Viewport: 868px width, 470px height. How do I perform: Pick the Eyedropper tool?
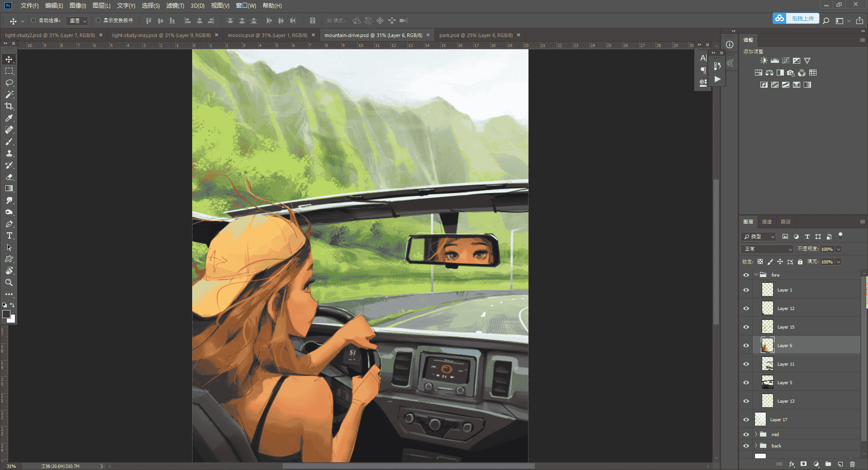(9, 118)
